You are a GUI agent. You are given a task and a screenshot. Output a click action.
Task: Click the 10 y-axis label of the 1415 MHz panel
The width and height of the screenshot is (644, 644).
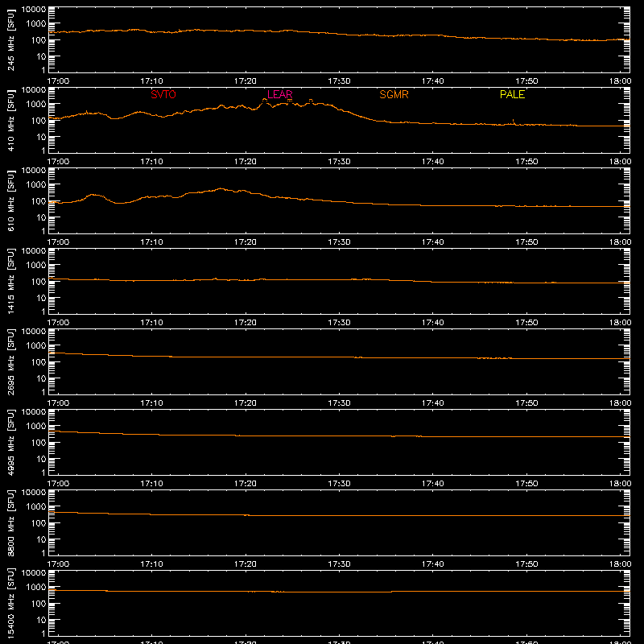click(41, 298)
